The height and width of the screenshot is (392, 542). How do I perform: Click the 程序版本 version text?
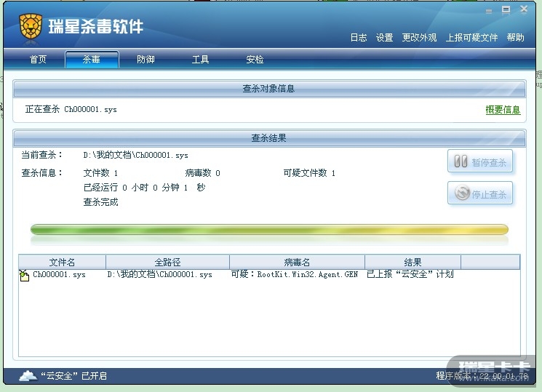pyautogui.click(x=482, y=376)
